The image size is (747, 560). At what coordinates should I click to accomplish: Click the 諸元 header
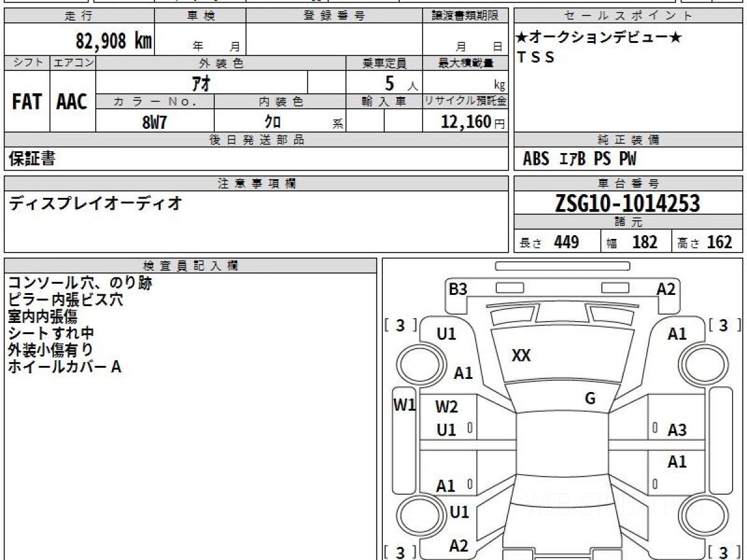[629, 222]
